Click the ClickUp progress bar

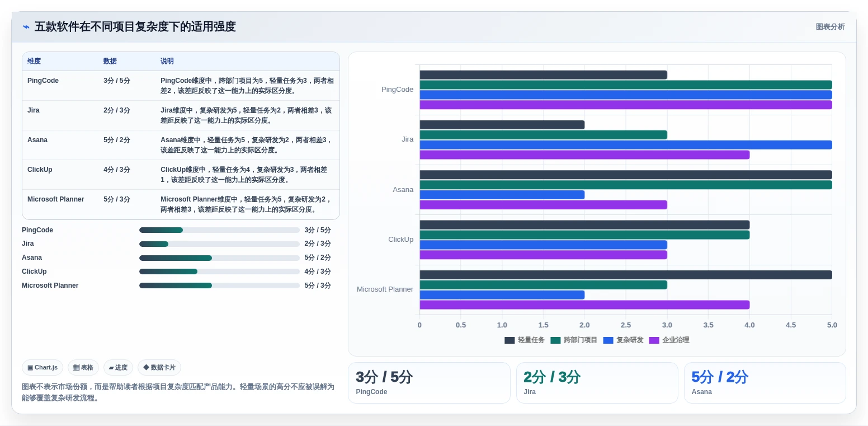coord(219,271)
